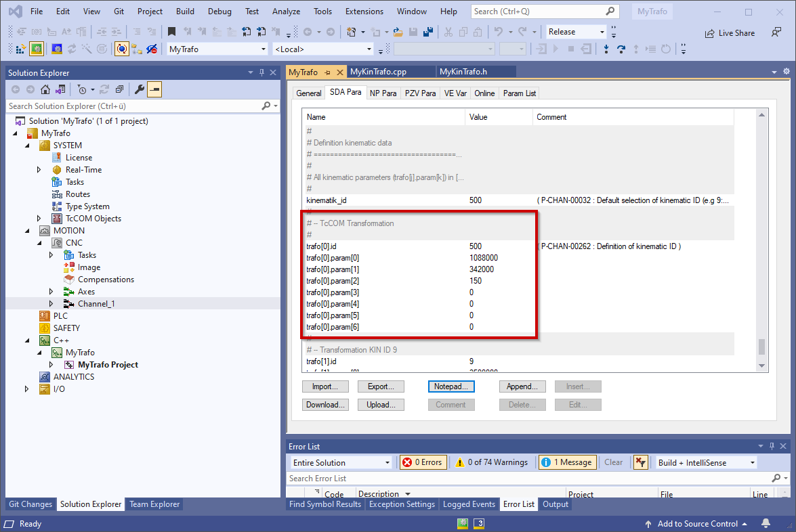Click the Pending Changes Filter clock icon
Screen dimensions: 796x532
(82, 90)
